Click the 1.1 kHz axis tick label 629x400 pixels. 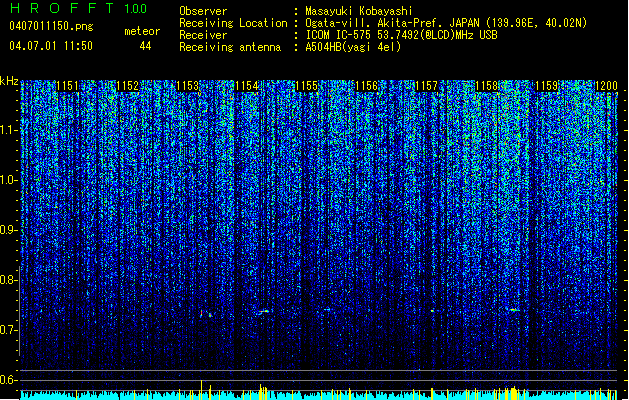[x=8, y=130]
